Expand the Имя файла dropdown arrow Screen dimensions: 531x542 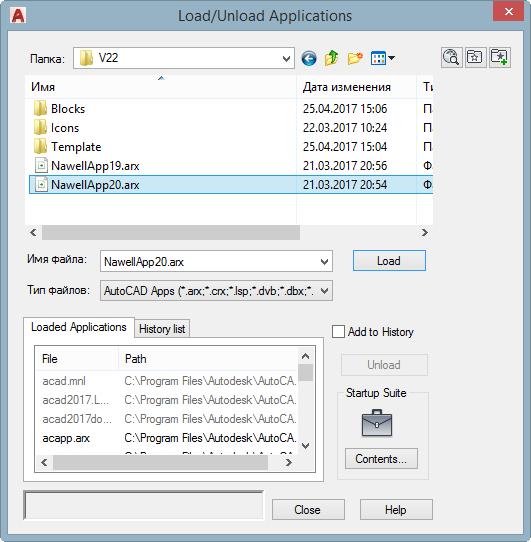[324, 262]
